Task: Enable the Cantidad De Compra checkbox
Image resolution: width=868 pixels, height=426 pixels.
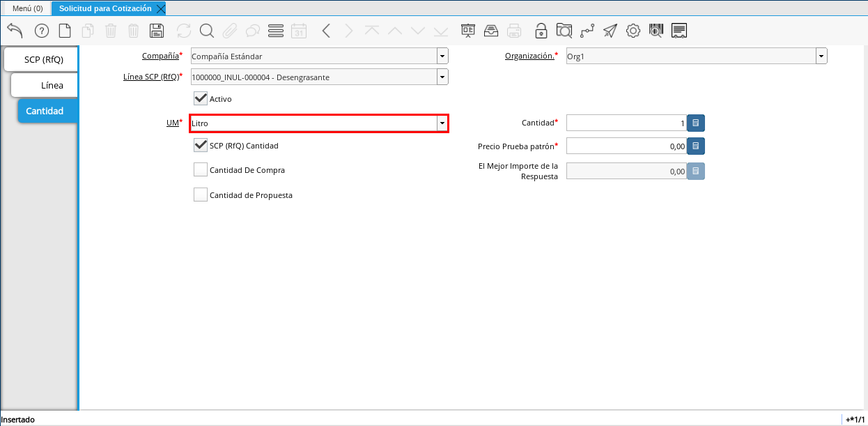Action: (x=201, y=169)
